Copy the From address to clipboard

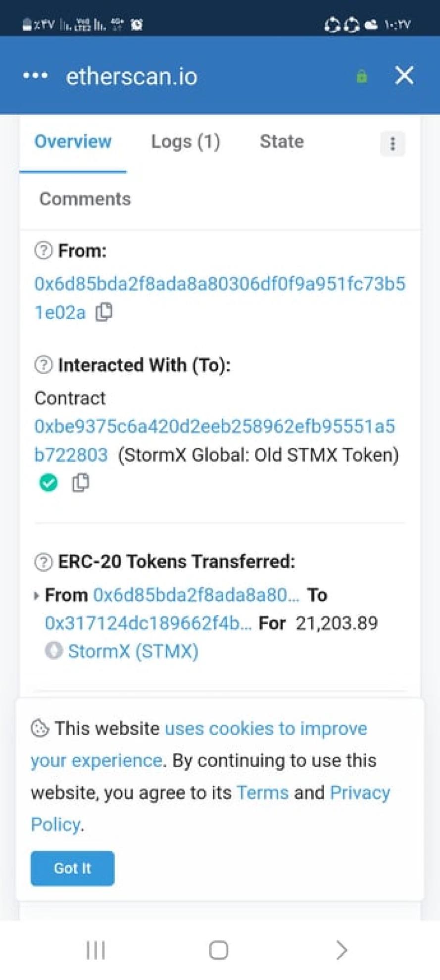[104, 312]
